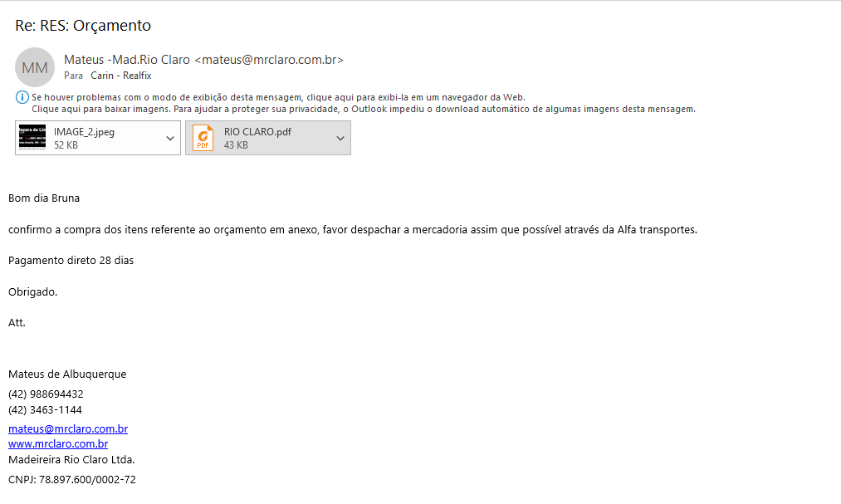
Task: Click the phone number (42) 3463-1144
Action: [x=45, y=410]
